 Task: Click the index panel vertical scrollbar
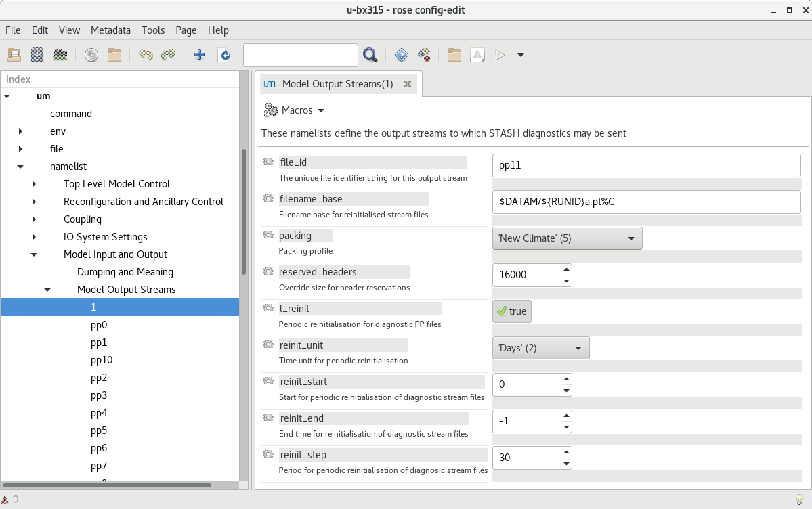243,210
